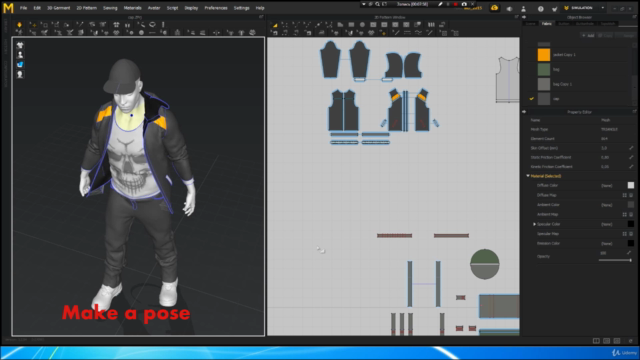This screenshot has height=360, width=640.
Task: Click the three vertical bars icon in 2D toolbar
Action: coord(431,25)
